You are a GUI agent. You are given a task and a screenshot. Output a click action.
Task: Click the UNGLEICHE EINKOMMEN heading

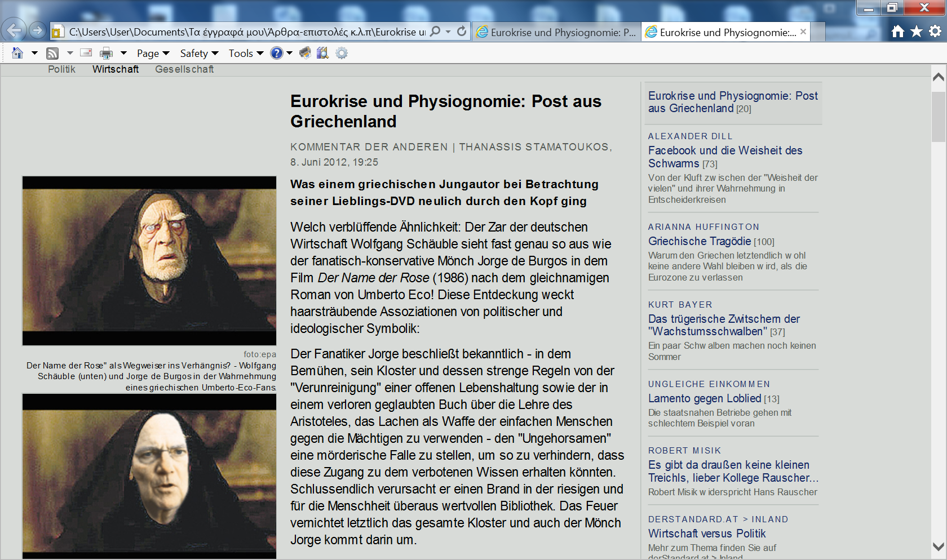click(x=709, y=384)
